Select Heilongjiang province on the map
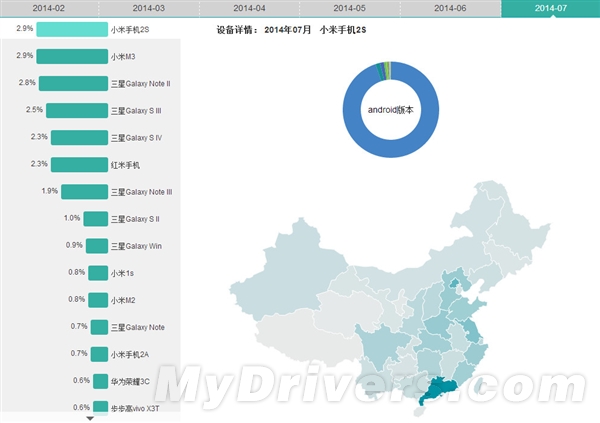 [x=517, y=226]
